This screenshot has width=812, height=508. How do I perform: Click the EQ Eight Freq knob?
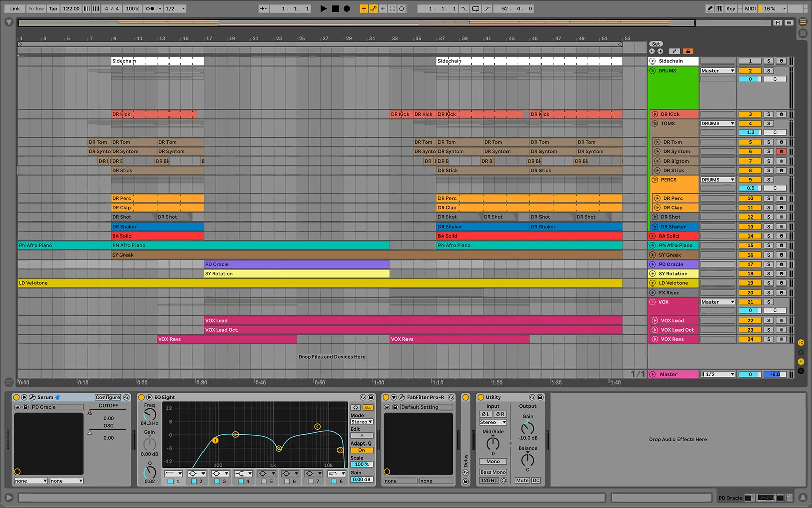[x=149, y=414]
